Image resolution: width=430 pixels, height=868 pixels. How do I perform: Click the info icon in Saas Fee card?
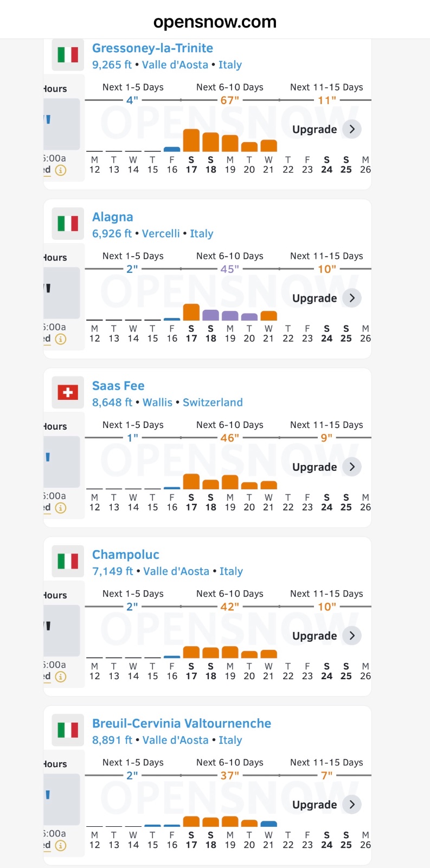coord(61,508)
